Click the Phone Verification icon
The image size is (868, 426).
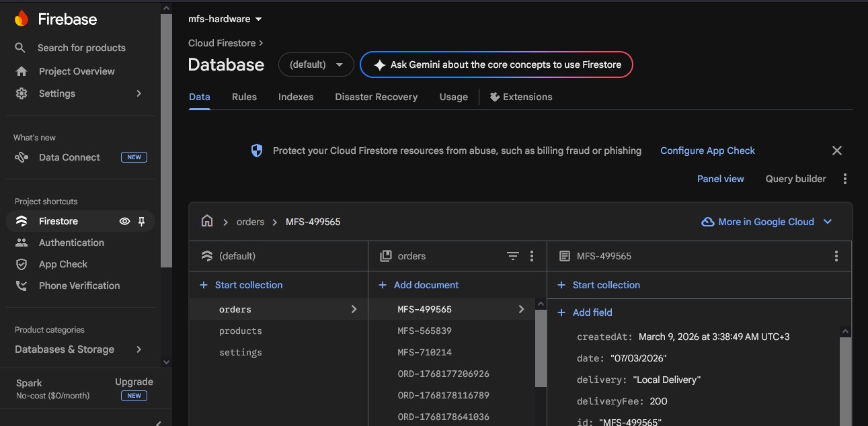22,286
